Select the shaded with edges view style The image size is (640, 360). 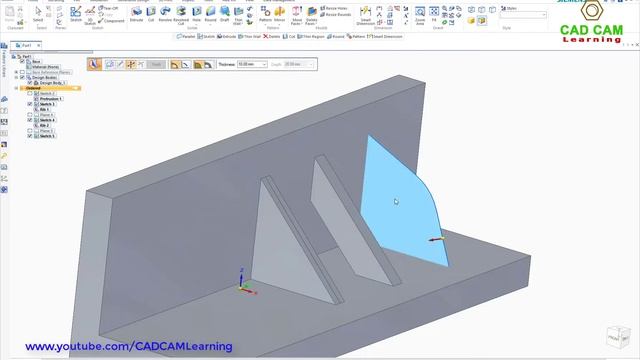[482, 20]
